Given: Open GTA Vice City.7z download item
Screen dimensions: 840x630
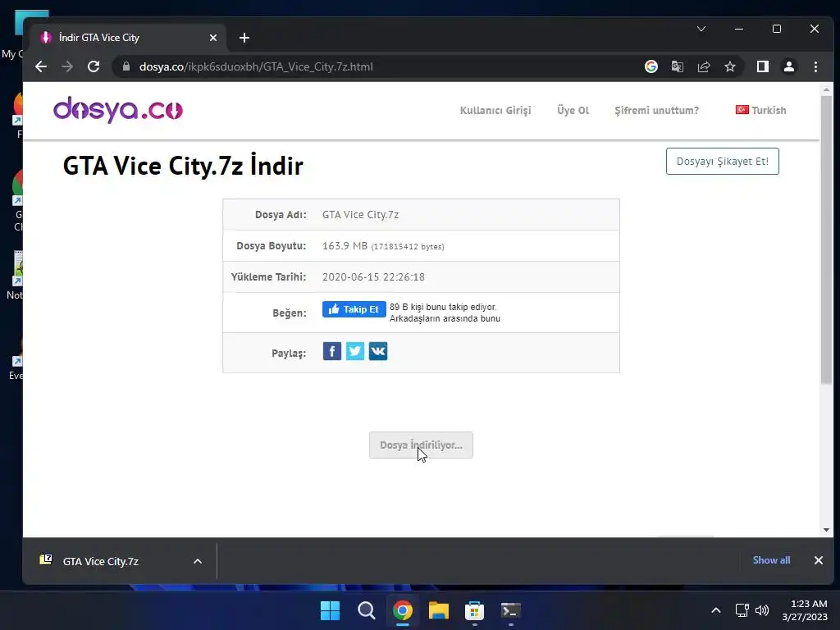Looking at the screenshot, I should point(101,561).
